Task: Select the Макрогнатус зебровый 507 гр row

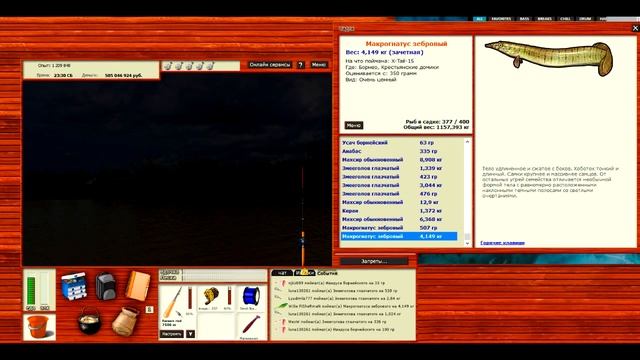Action: pos(399,228)
